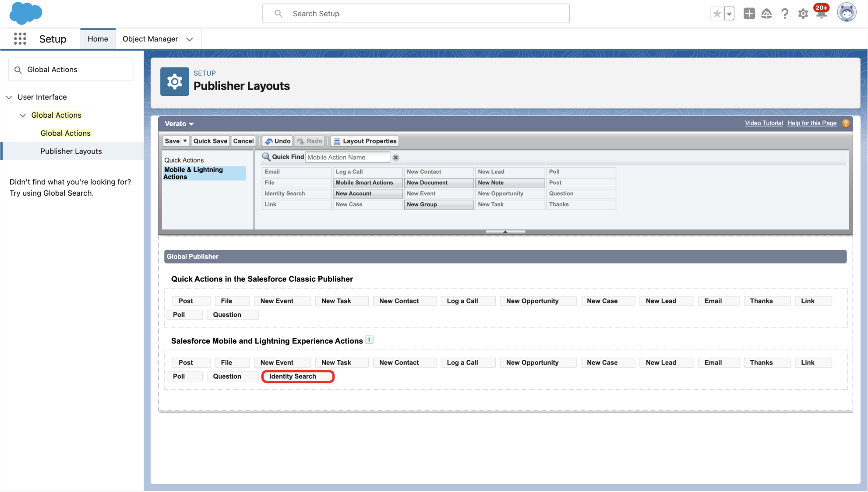868x492 pixels.
Task: Click the Quick Find box containing Global Actions
Action: pos(71,70)
